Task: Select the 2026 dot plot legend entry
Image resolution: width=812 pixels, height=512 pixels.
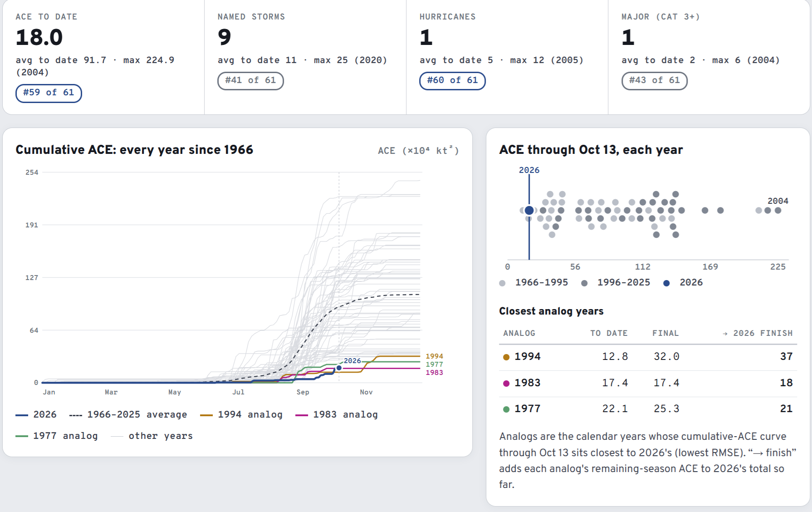Action: pos(683,283)
